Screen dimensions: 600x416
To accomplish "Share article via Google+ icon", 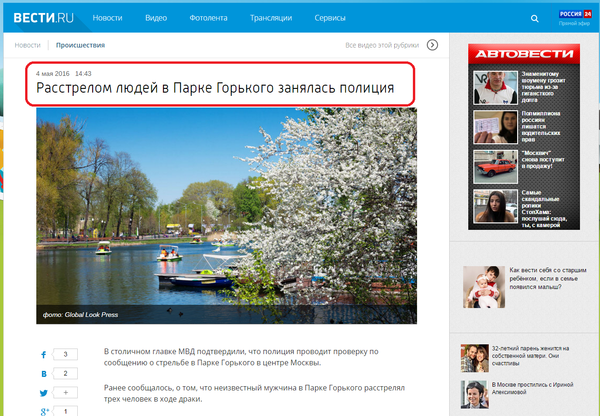I will (43, 411).
